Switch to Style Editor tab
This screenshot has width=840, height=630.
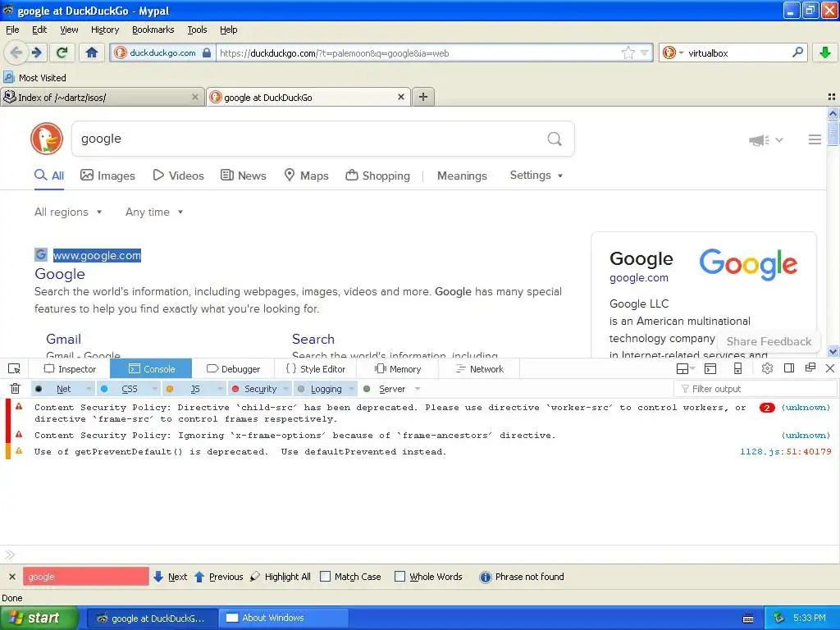pyautogui.click(x=316, y=368)
